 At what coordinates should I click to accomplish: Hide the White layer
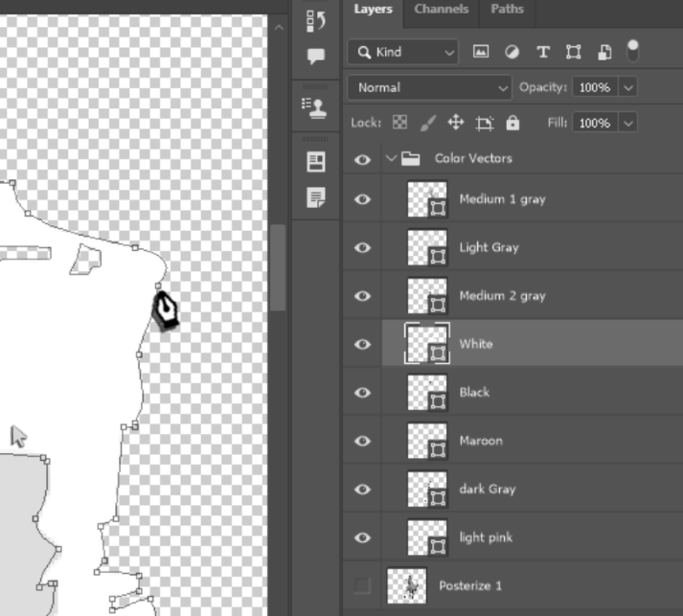pyautogui.click(x=362, y=345)
